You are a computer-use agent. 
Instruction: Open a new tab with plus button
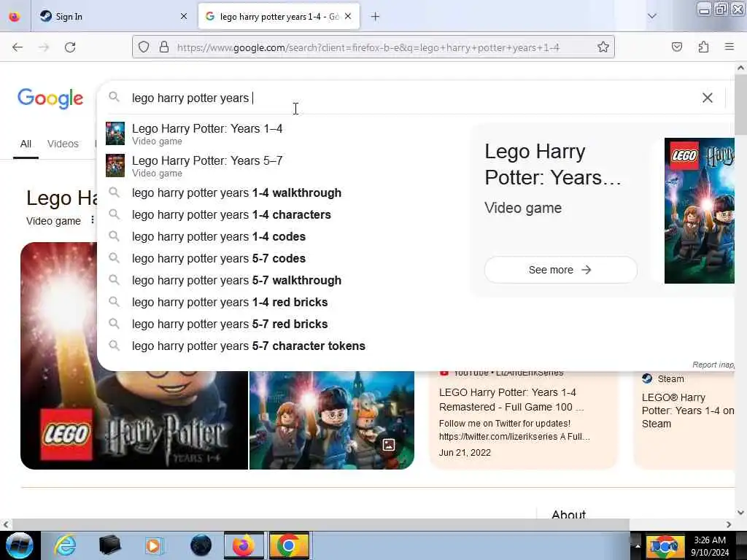click(376, 17)
